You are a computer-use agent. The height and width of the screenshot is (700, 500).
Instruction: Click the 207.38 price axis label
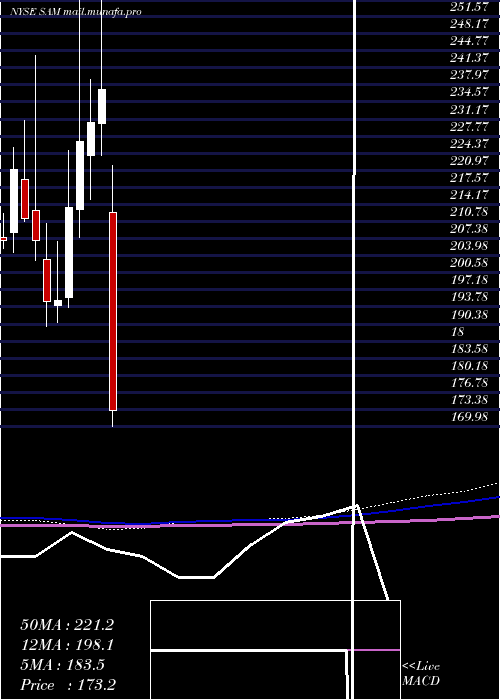click(x=469, y=229)
